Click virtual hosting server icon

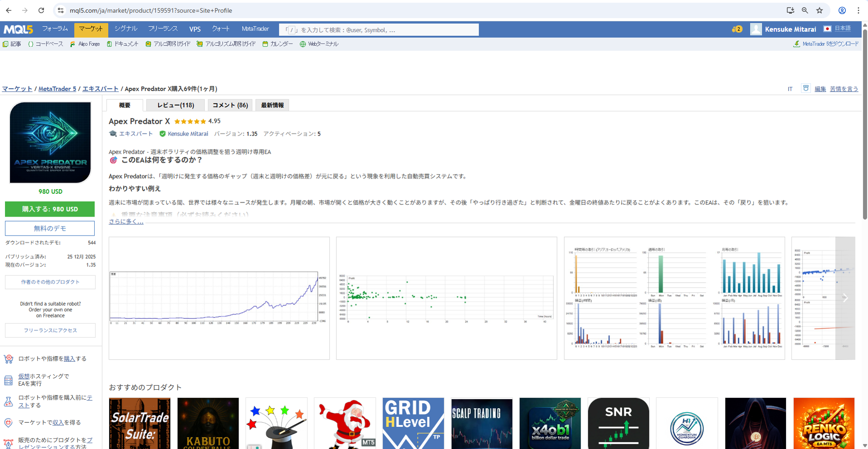(x=9, y=380)
